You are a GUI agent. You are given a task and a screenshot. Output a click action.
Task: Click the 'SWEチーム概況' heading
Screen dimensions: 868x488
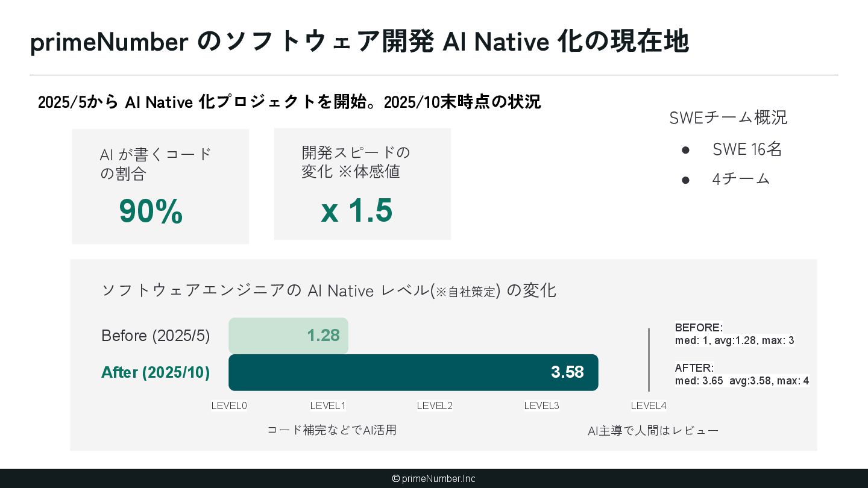pos(728,117)
